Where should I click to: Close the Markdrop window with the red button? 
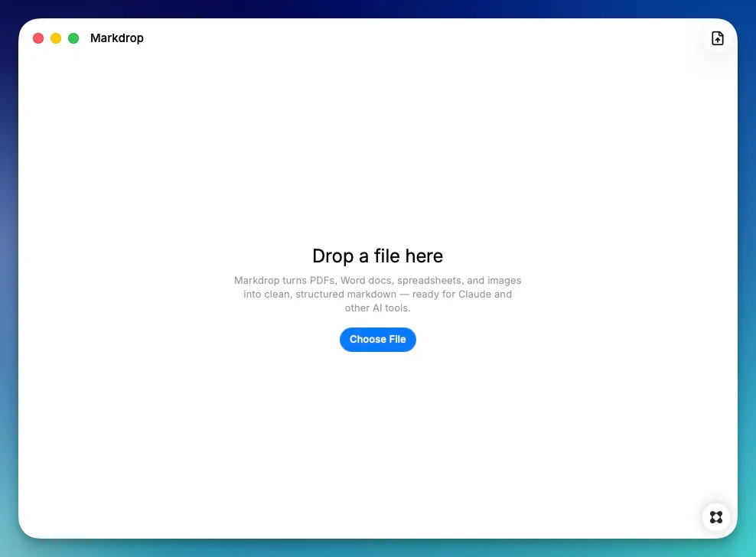38,38
